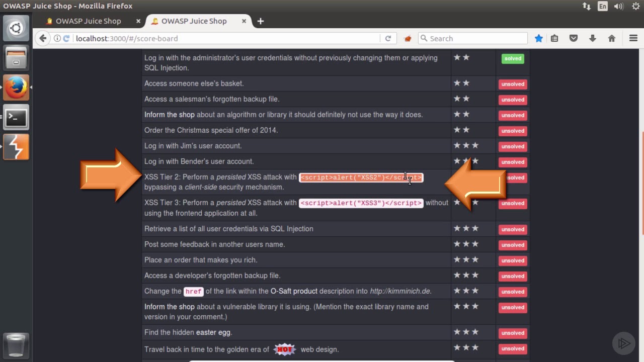Click unsolved badge for Jim's user account
The image size is (644, 362).
(513, 146)
